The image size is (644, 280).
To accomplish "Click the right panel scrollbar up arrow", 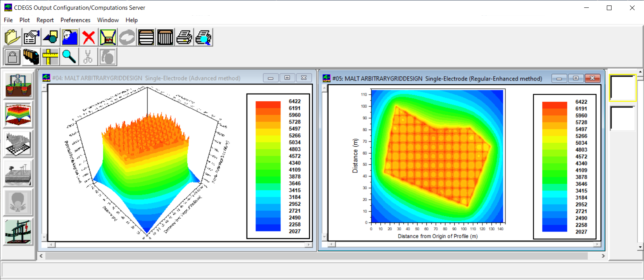I will (640, 72).
